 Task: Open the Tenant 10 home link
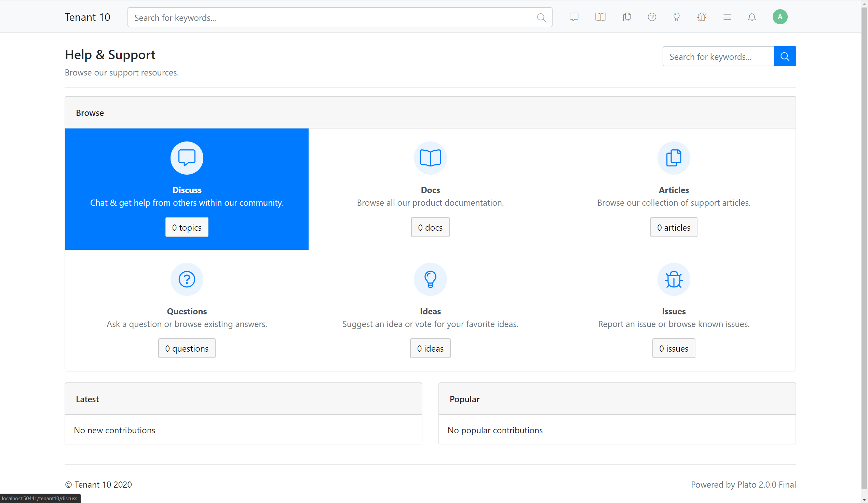tap(87, 17)
